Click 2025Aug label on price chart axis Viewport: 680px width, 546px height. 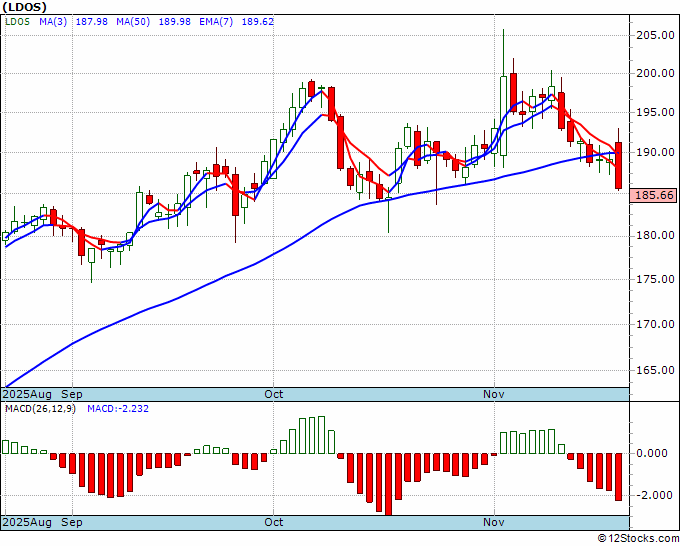27,394
